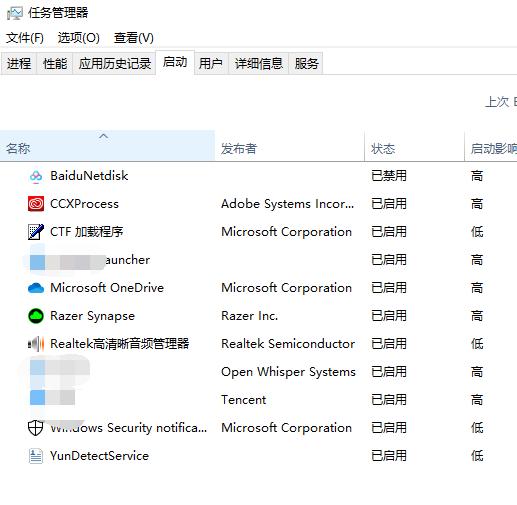The width and height of the screenshot is (517, 505).
Task: Select the Microsoft OneDrive cloud icon
Action: click(36, 288)
